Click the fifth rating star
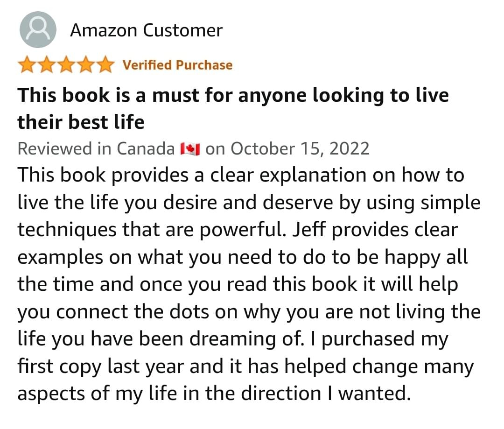504x429 pixels. [x=105, y=65]
